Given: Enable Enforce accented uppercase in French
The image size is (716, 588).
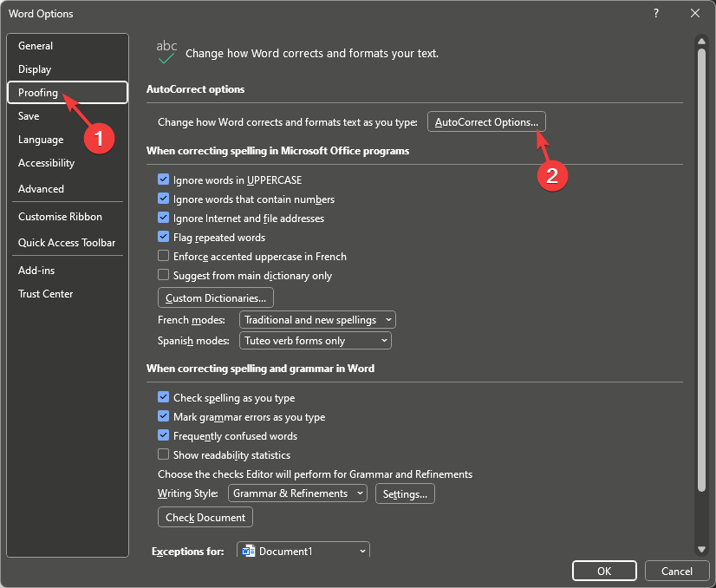Looking at the screenshot, I should [163, 257].
